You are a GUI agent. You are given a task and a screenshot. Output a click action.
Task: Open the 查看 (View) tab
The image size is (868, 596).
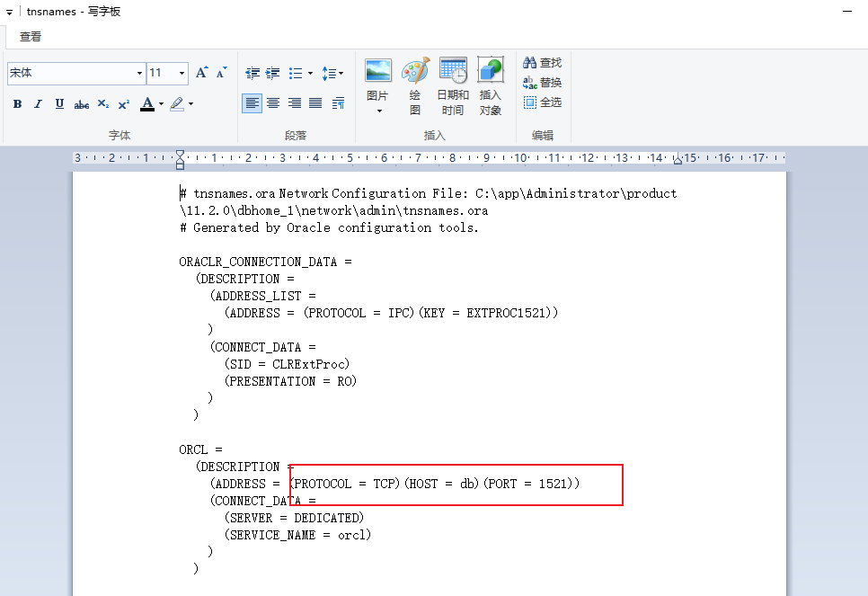tap(31, 37)
